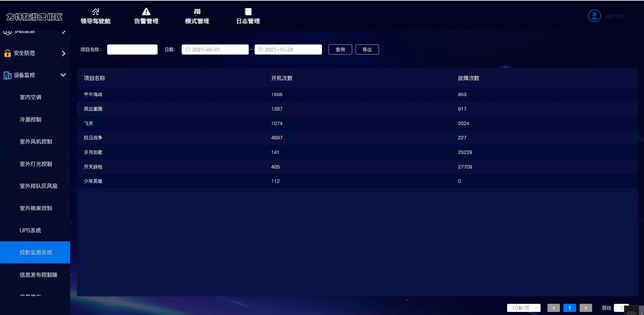This screenshot has width=644, height=315.
Task: Select the 飞天 row name
Action: (88, 124)
